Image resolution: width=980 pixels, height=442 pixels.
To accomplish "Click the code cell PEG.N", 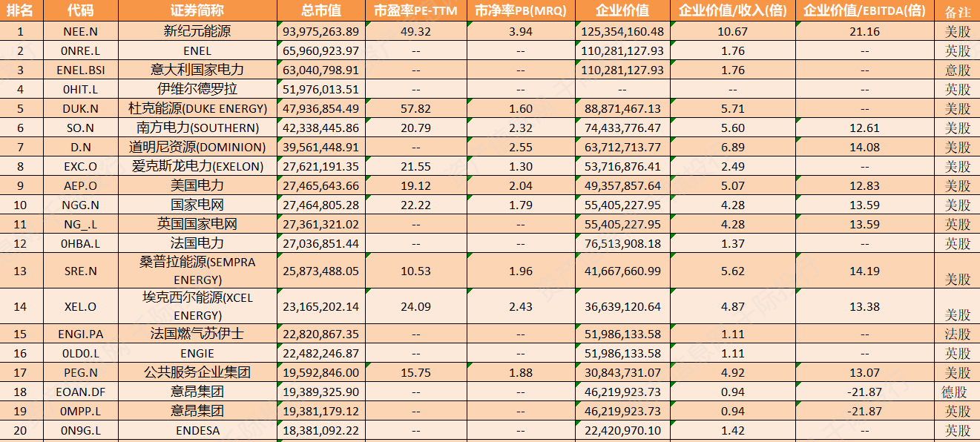I will click(81, 372).
